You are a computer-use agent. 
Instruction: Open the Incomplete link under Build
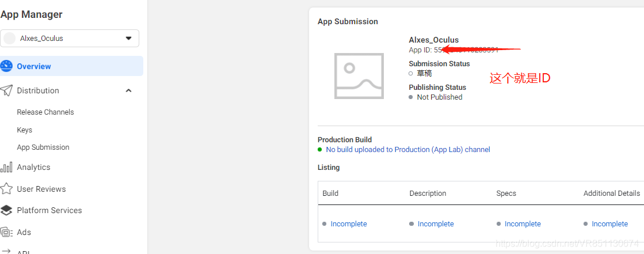pos(349,224)
